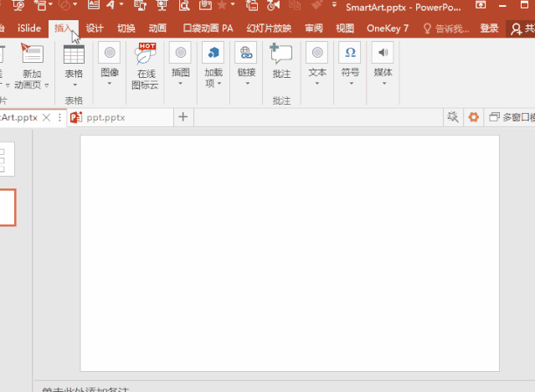The image size is (535, 392).
Task: Expand the 符号 dropdown arrow
Action: point(351,83)
